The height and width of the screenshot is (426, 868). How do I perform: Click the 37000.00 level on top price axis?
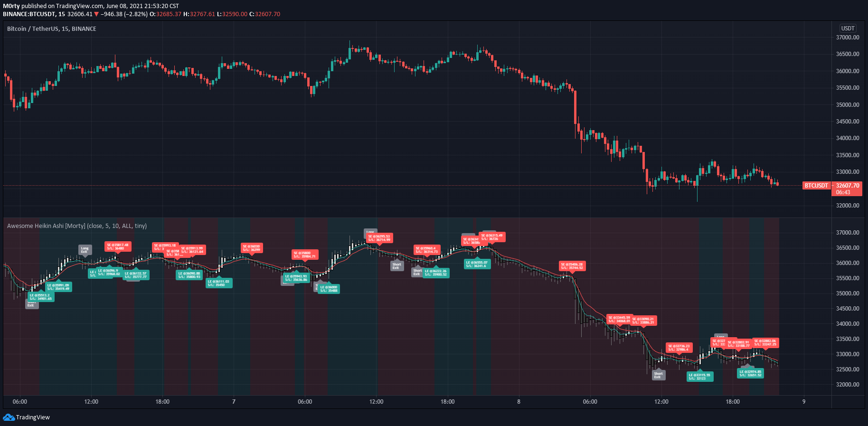tap(848, 38)
